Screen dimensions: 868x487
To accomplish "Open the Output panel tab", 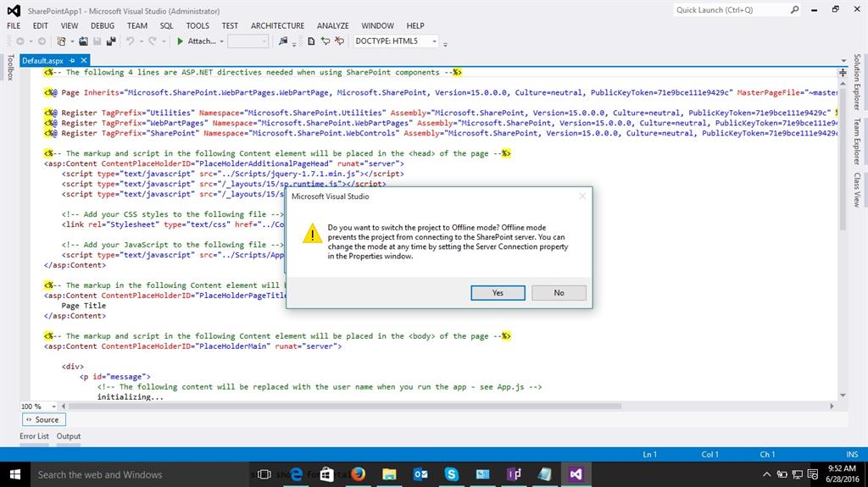I will point(69,436).
